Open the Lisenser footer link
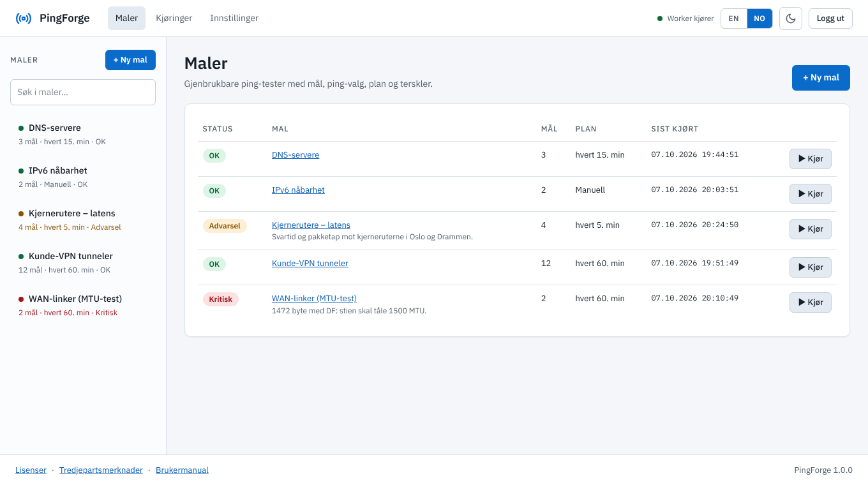Screen dimensions: 868x485 [31, 470]
